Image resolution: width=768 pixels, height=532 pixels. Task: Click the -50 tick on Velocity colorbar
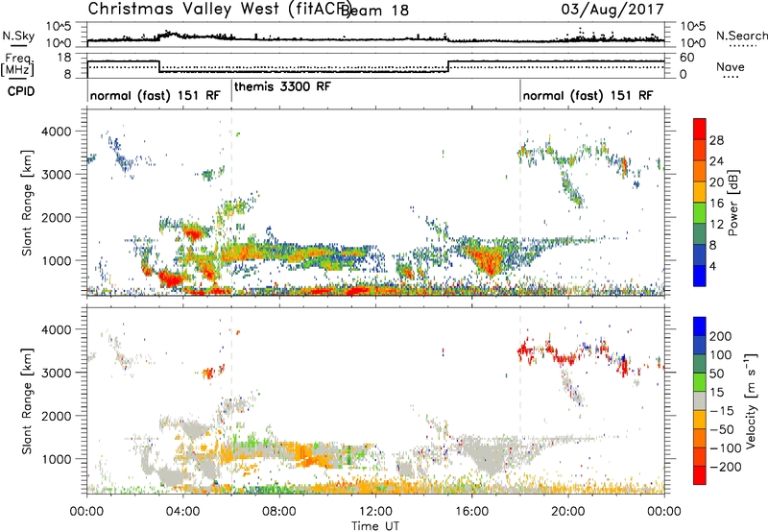pyautogui.click(x=723, y=429)
